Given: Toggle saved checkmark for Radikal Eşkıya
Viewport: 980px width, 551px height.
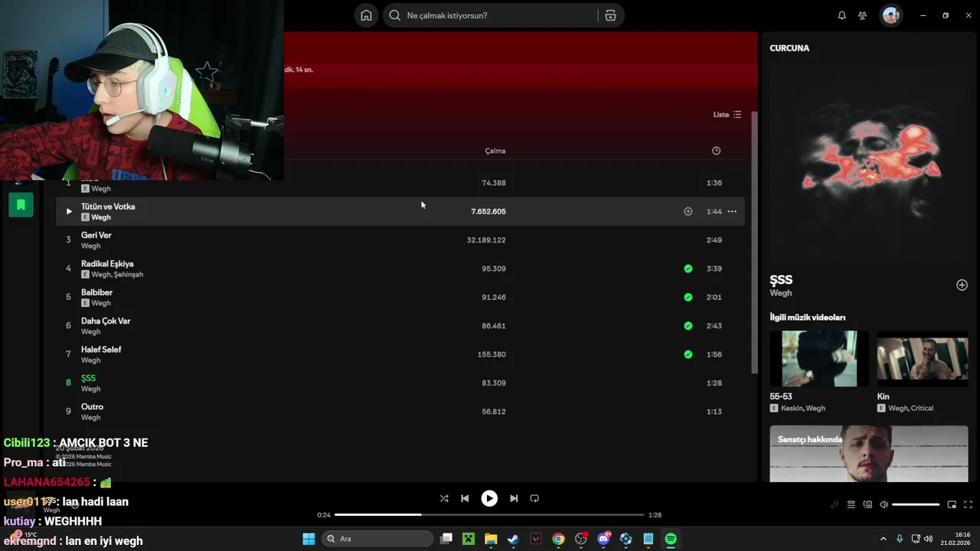Looking at the screenshot, I should pyautogui.click(x=688, y=269).
